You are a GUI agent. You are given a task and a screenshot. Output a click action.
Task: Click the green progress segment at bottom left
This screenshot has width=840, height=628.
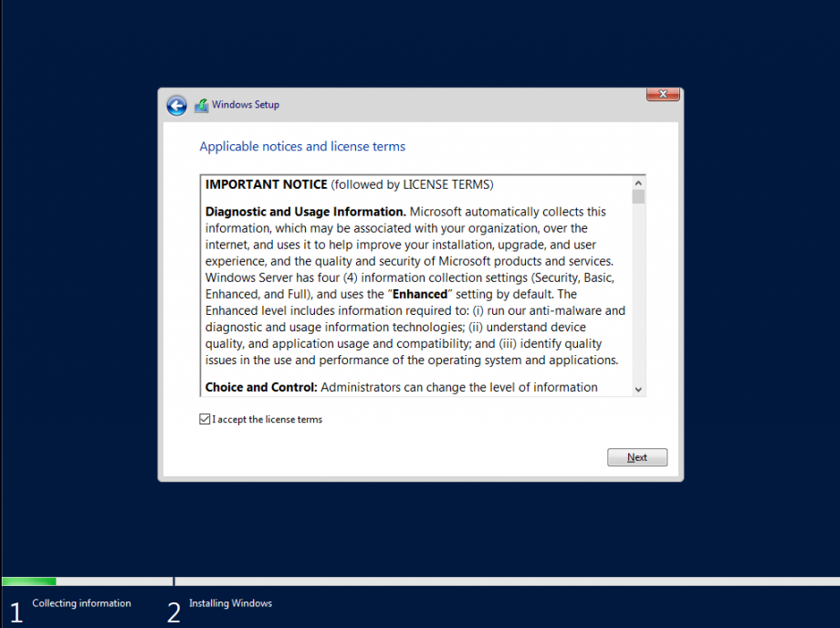click(x=27, y=581)
